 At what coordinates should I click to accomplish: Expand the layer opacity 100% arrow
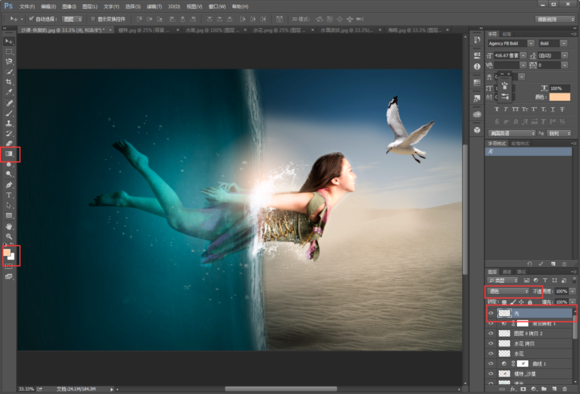[x=573, y=292]
